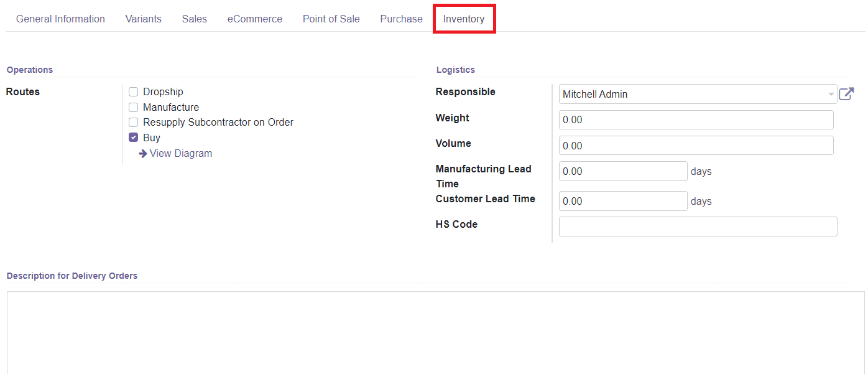Enable the Manufacture route
Screen dimensions: 868x374
[133, 107]
